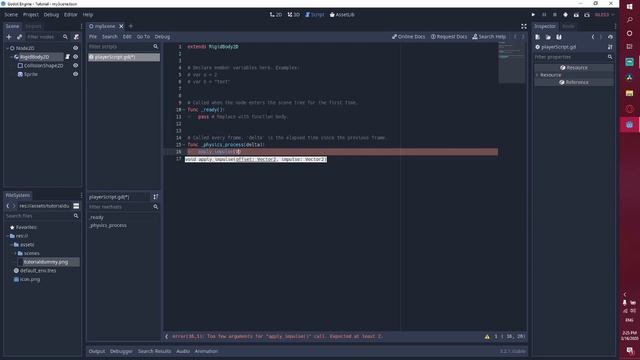Create new resource in Inspector
This screenshot has height=360, width=640.
tap(538, 37)
